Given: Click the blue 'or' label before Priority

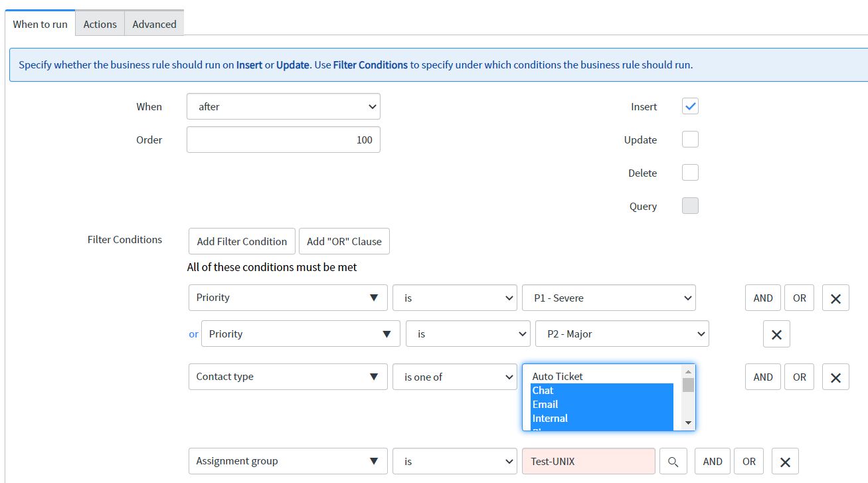Looking at the screenshot, I should 193,334.
